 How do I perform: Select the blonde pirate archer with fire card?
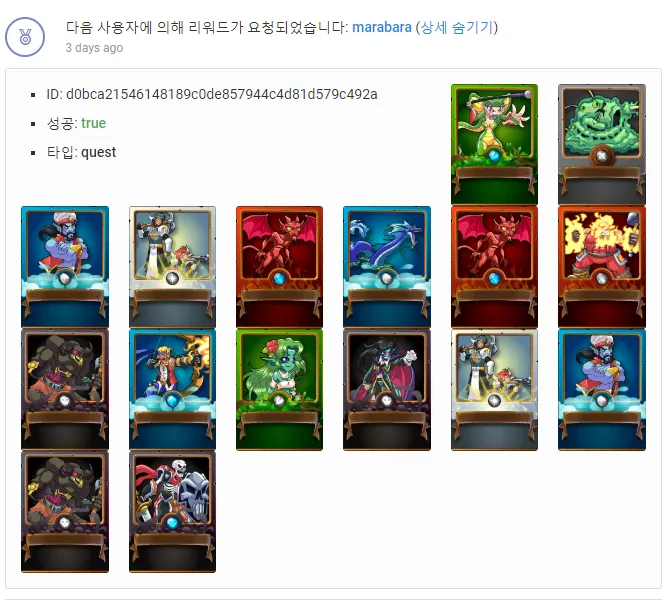coord(172,389)
